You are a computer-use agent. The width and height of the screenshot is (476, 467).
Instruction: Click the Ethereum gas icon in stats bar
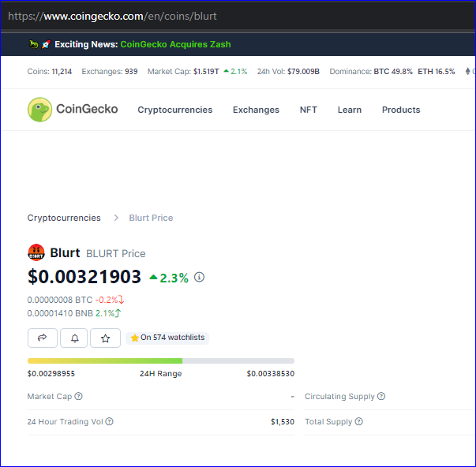[468, 72]
